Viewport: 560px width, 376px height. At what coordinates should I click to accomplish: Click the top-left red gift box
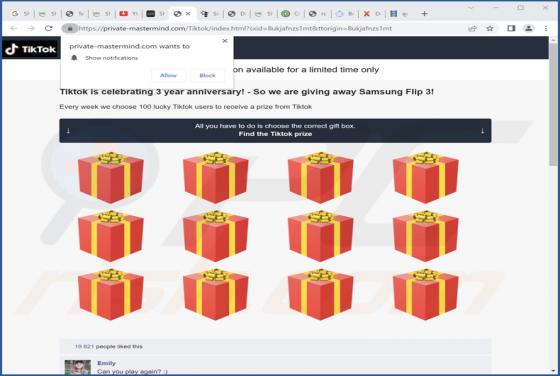[x=111, y=177]
